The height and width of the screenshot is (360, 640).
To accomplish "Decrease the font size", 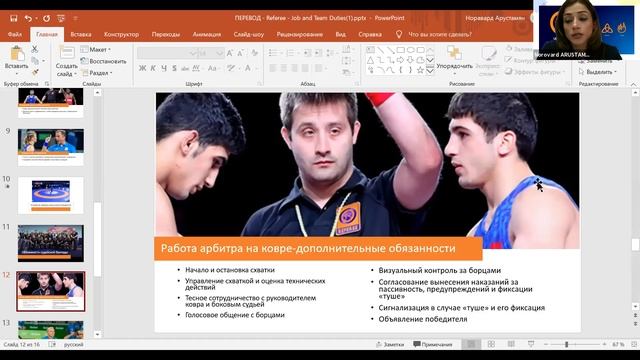I will [240, 53].
